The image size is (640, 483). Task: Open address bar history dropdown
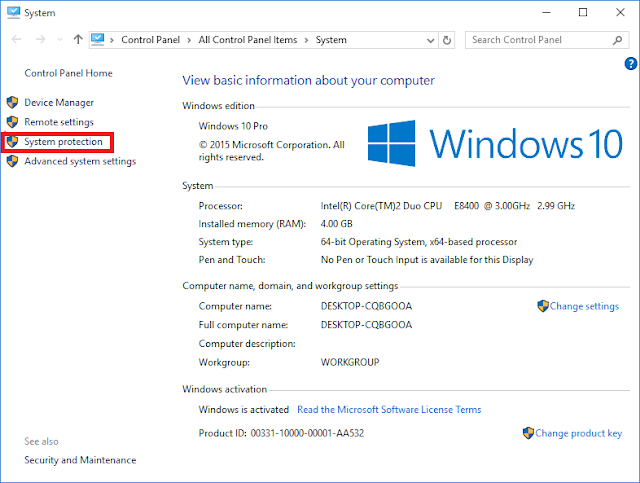[x=430, y=40]
